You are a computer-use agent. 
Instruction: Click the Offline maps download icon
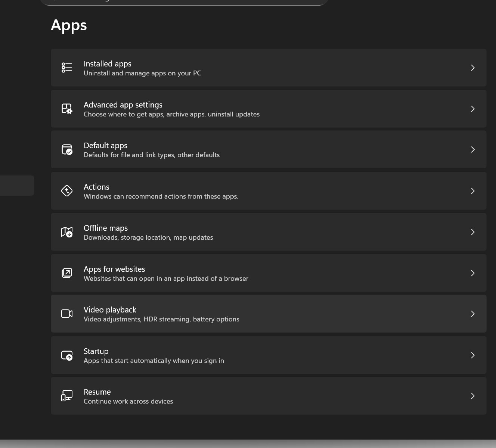(x=67, y=232)
